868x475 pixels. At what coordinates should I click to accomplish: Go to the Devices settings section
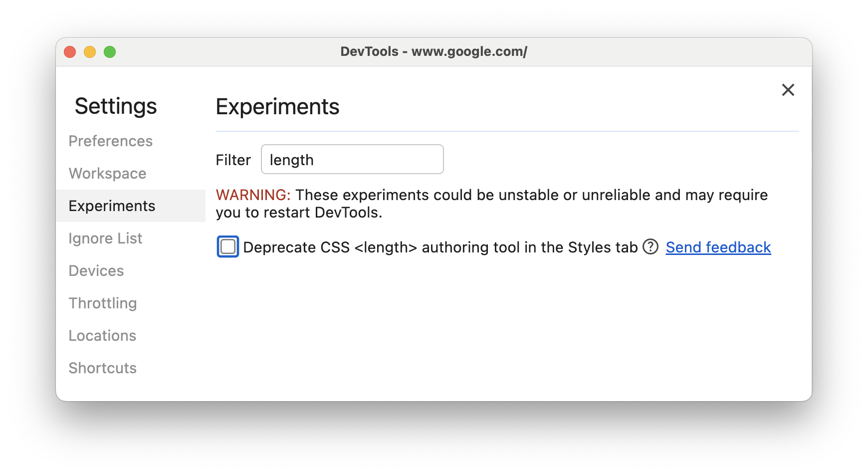96,270
